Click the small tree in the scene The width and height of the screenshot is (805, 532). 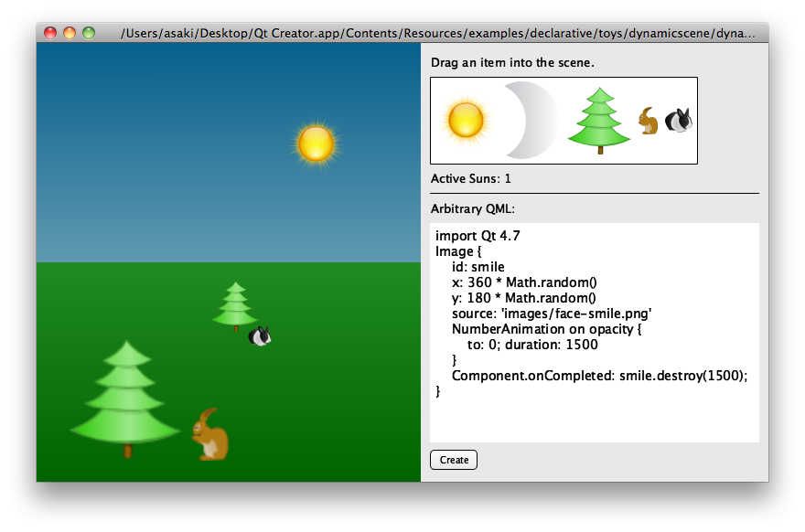point(235,305)
